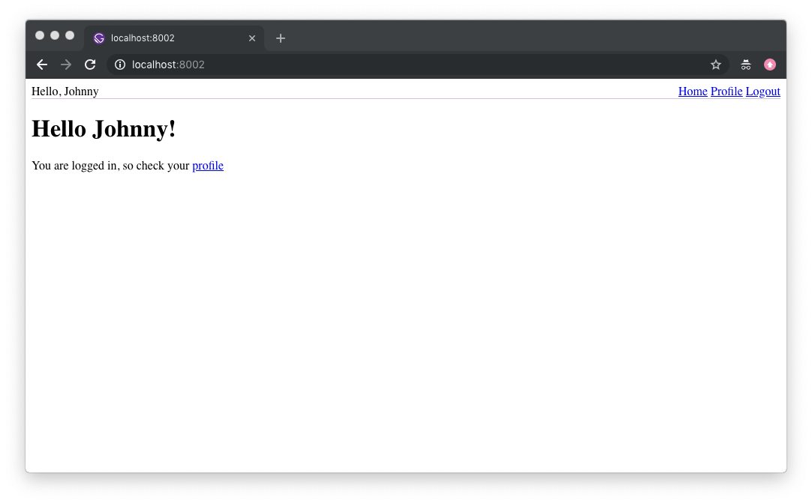The height and width of the screenshot is (504, 812).
Task: Click the Hello Johnny! heading
Action: coord(104,129)
